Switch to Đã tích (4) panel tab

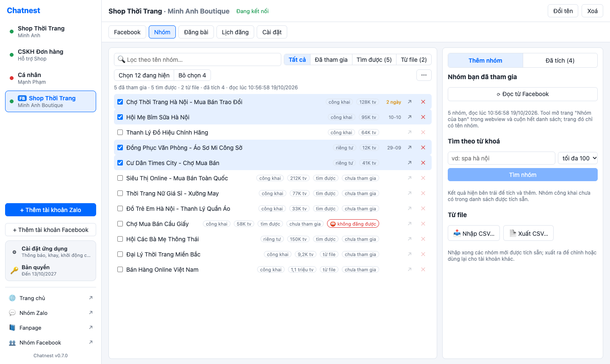(x=560, y=61)
